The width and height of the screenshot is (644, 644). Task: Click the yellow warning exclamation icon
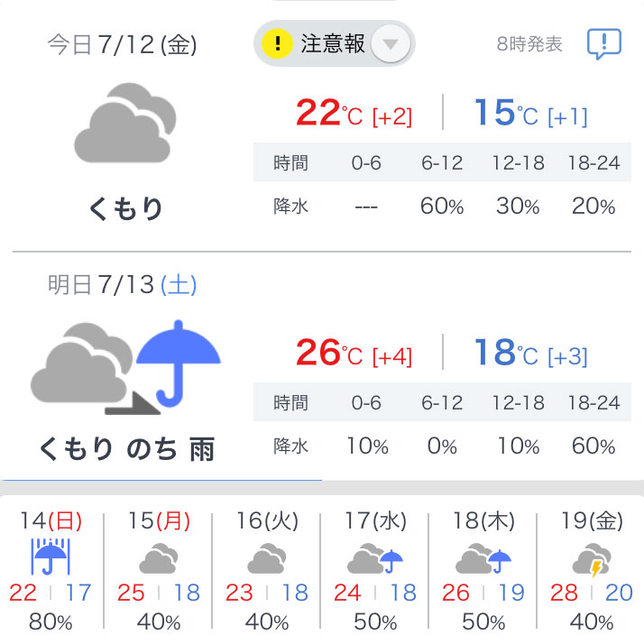pos(278,43)
